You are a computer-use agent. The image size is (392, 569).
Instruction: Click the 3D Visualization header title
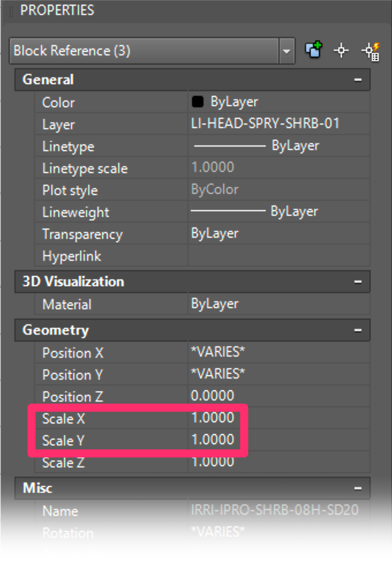click(73, 282)
